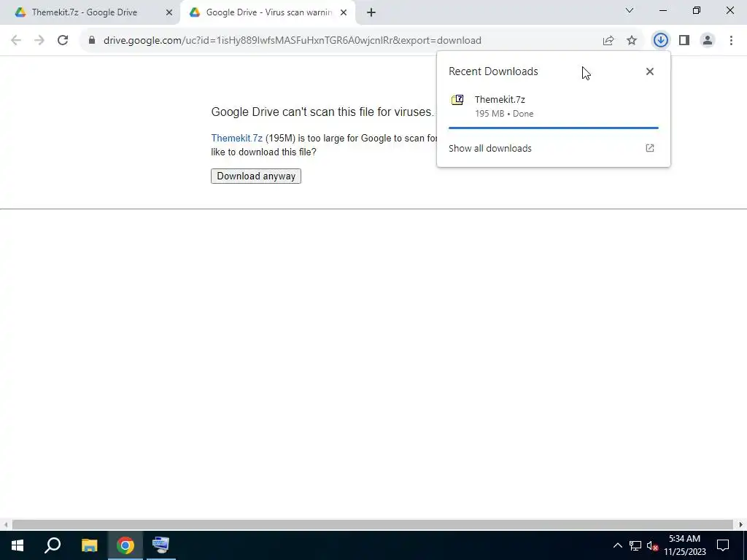Reload the current page
The width and height of the screenshot is (747, 560).
pyautogui.click(x=63, y=40)
